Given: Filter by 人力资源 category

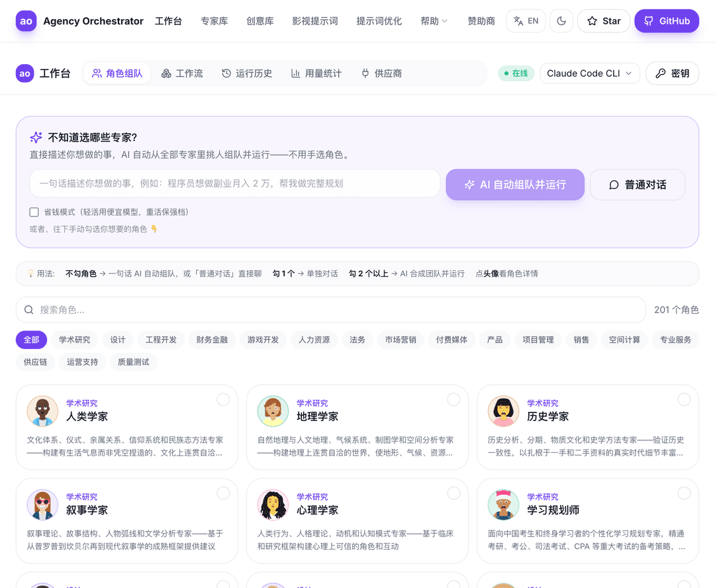Looking at the screenshot, I should 314,340.
